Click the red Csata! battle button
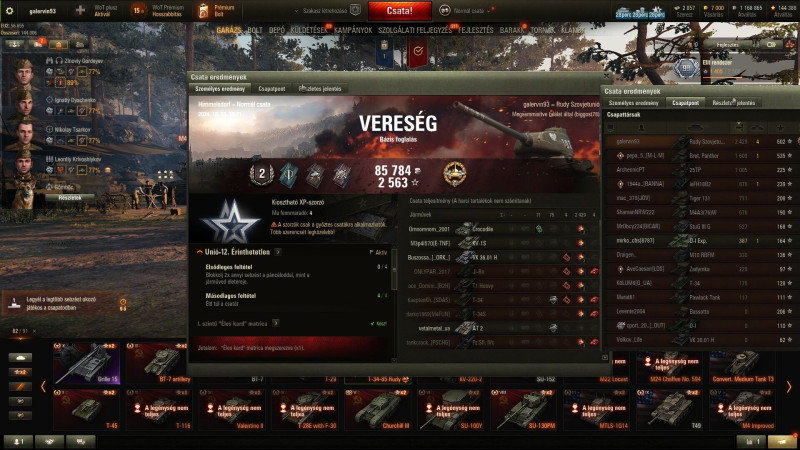This screenshot has width=800, height=450. 399,11
